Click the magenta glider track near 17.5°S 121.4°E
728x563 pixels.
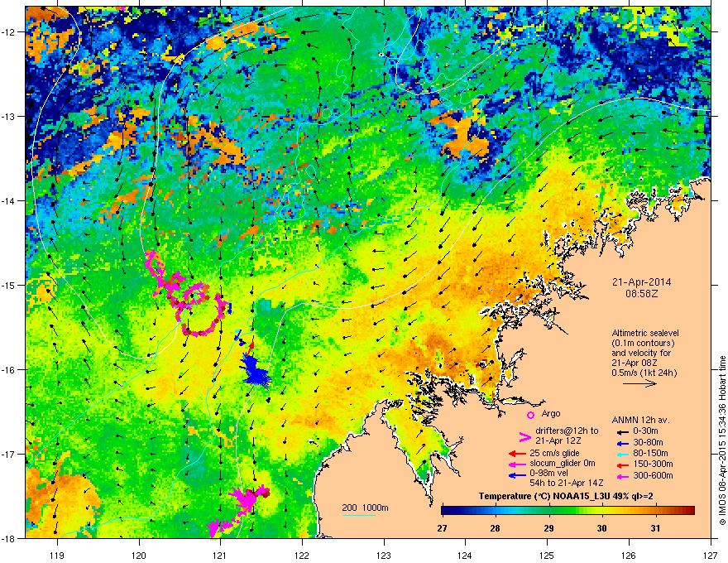(x=239, y=509)
